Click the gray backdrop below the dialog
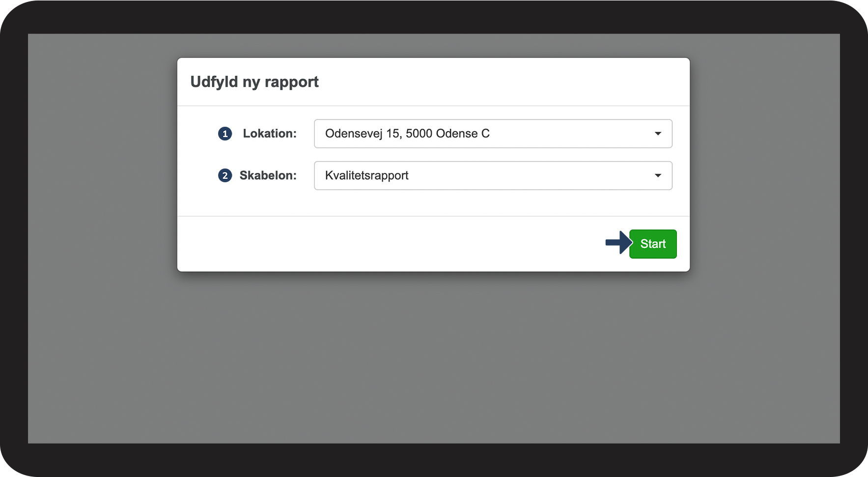868x477 pixels. click(433, 359)
